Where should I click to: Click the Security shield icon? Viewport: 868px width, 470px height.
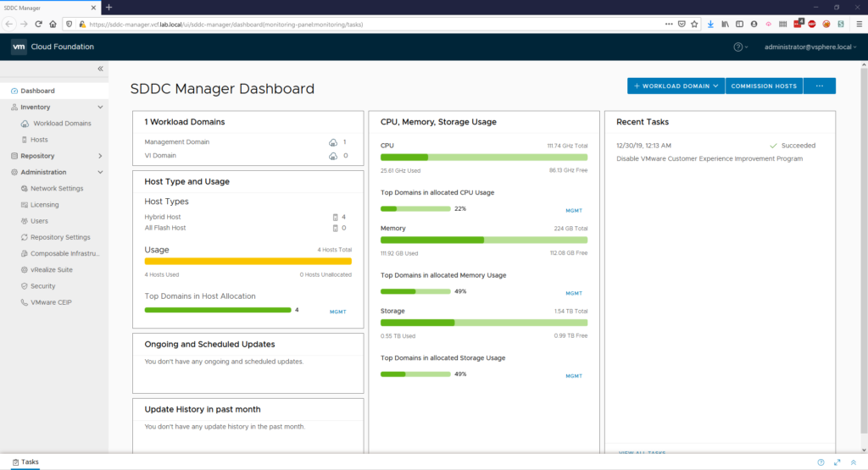[25, 286]
